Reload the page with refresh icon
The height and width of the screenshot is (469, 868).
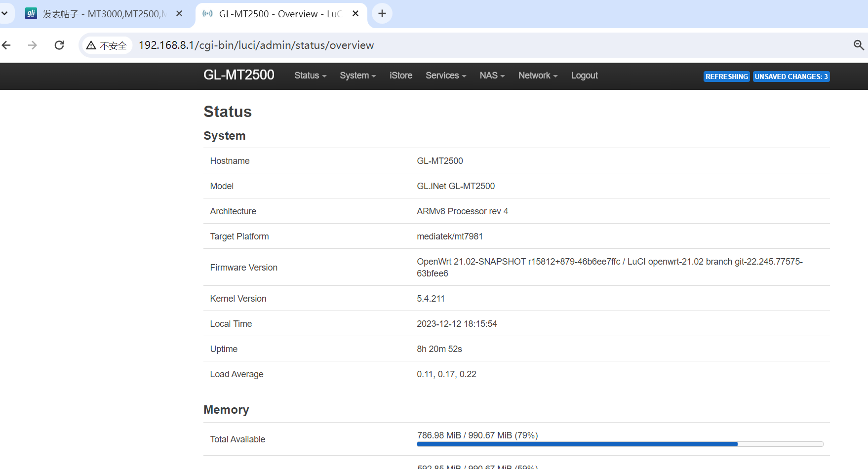pos(59,45)
